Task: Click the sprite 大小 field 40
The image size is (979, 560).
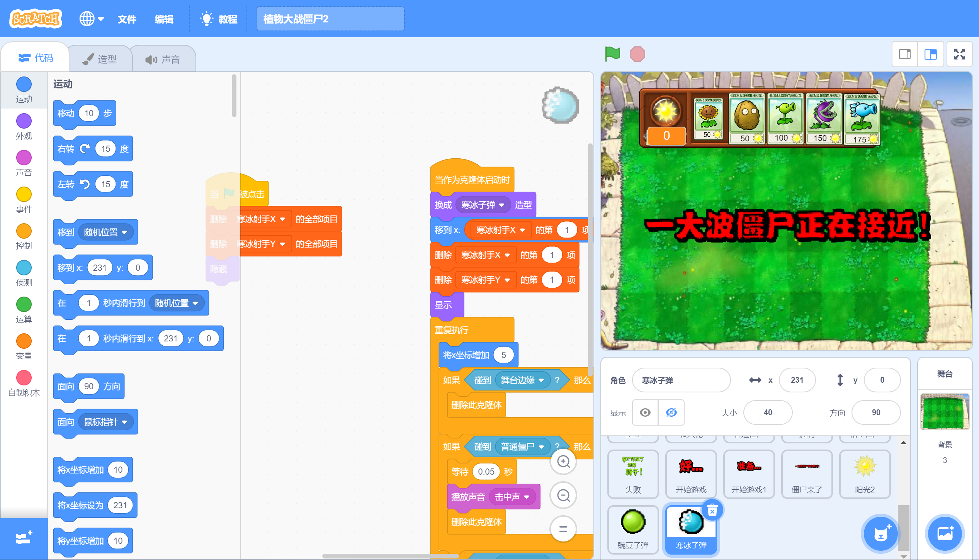Action: (768, 412)
